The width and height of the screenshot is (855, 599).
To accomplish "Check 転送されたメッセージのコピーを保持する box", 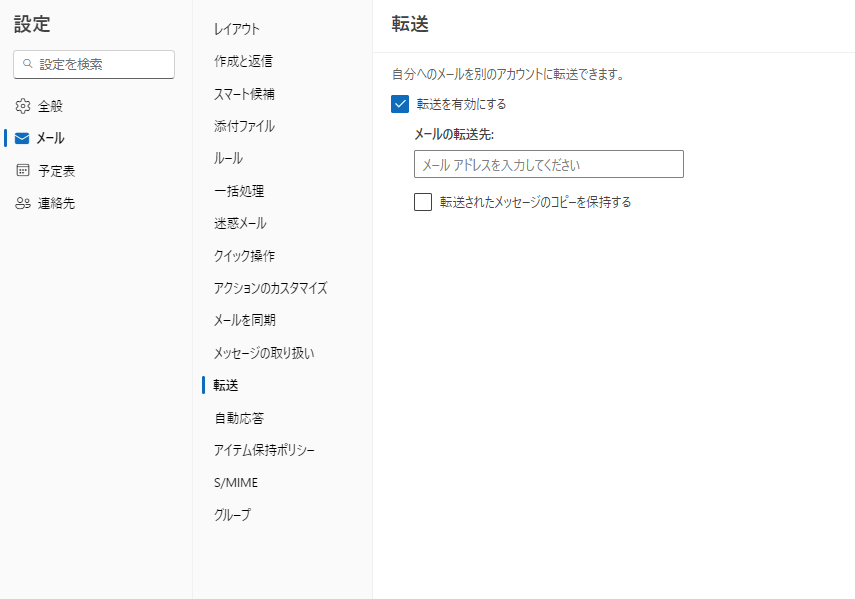I will pos(423,202).
